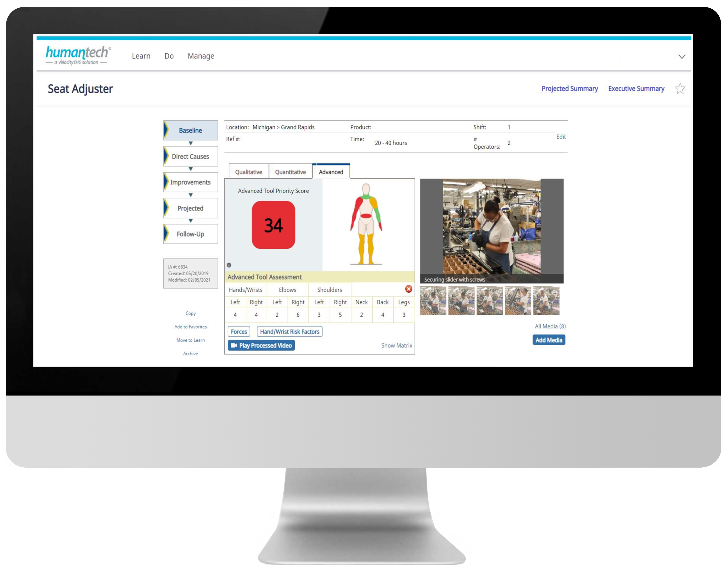The image size is (728, 573).
Task: Switch to the Qualitative tab
Action: point(248,172)
